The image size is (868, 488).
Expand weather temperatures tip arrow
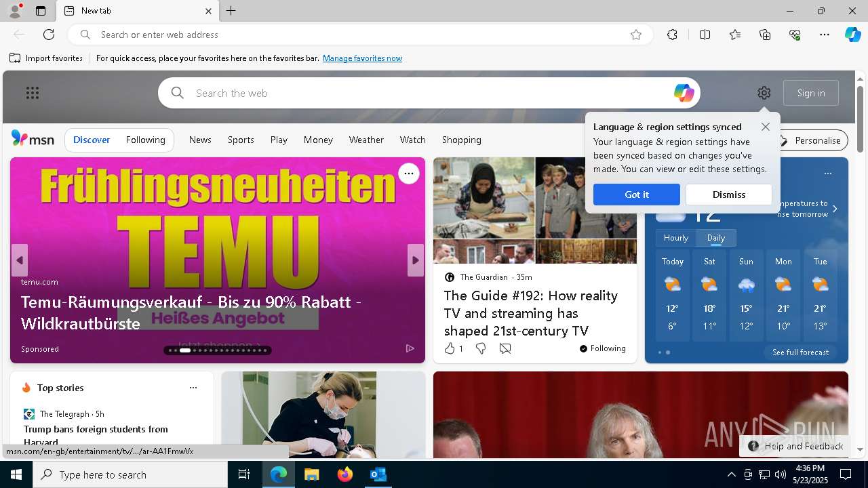coord(835,209)
